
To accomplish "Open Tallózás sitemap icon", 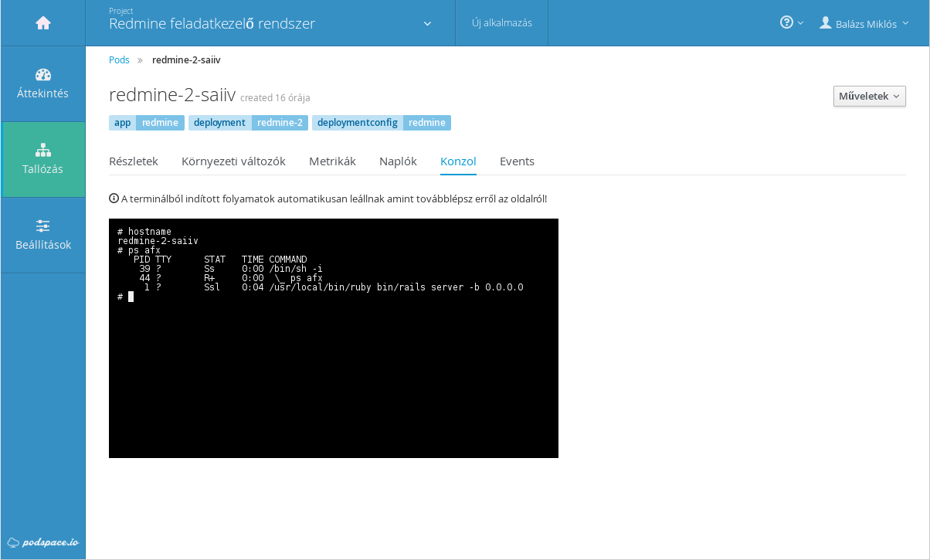I will pos(43,150).
